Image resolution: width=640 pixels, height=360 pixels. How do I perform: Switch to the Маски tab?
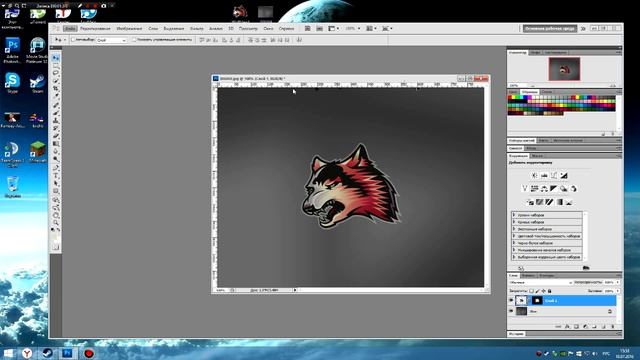pyautogui.click(x=537, y=156)
